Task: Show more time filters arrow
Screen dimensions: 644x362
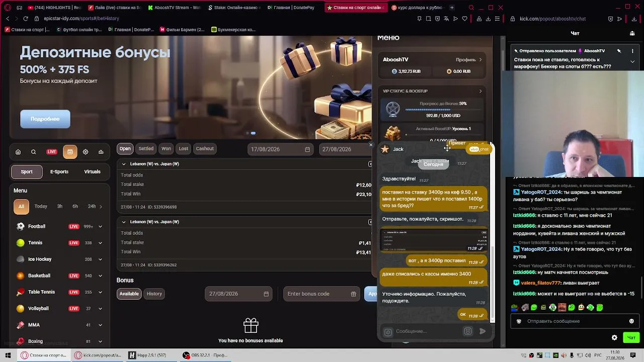Action: coord(101,206)
